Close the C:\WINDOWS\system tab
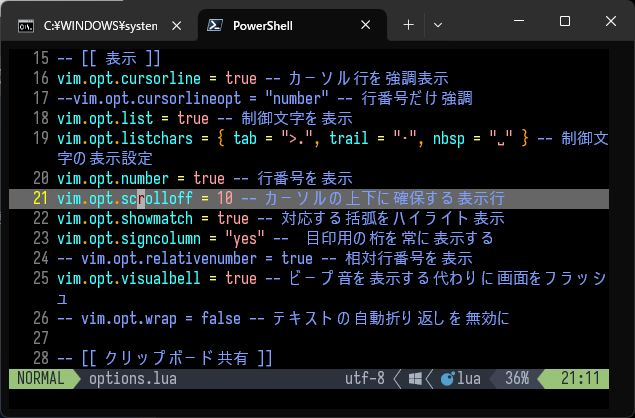 (x=180, y=23)
